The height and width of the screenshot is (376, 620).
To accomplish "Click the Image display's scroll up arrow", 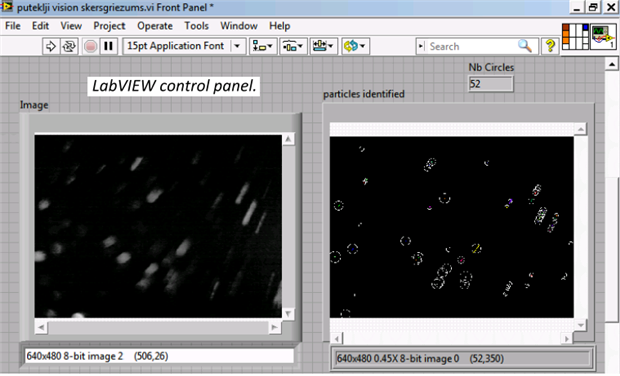I will pyautogui.click(x=288, y=139).
